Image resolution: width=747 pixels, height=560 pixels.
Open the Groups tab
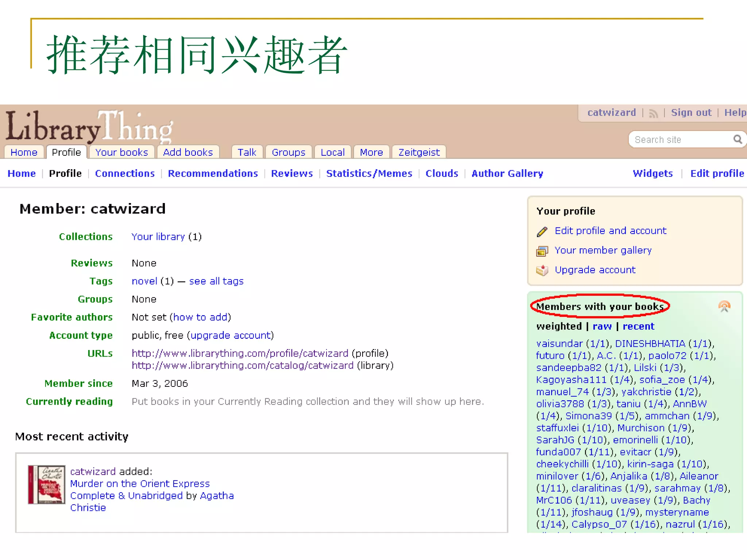(x=289, y=152)
